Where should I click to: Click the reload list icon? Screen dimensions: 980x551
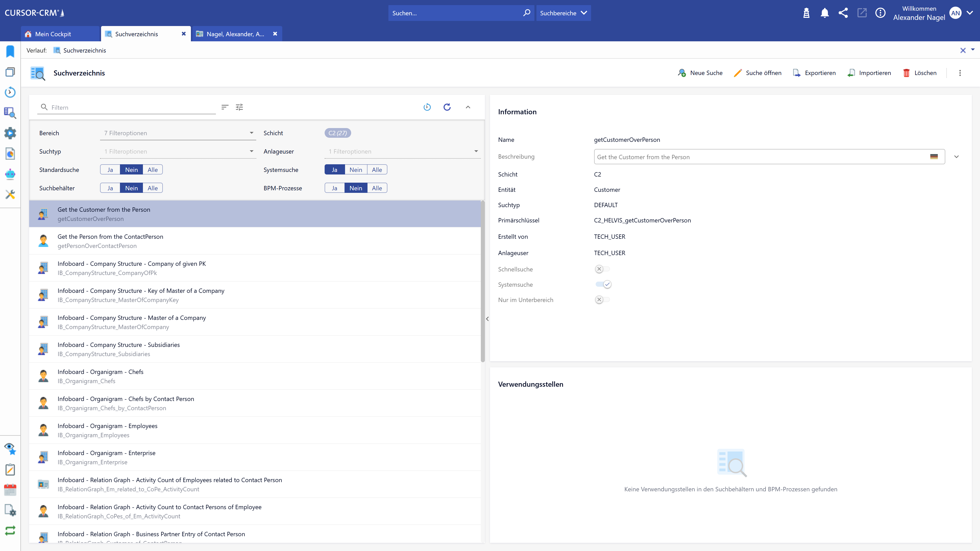pos(447,107)
